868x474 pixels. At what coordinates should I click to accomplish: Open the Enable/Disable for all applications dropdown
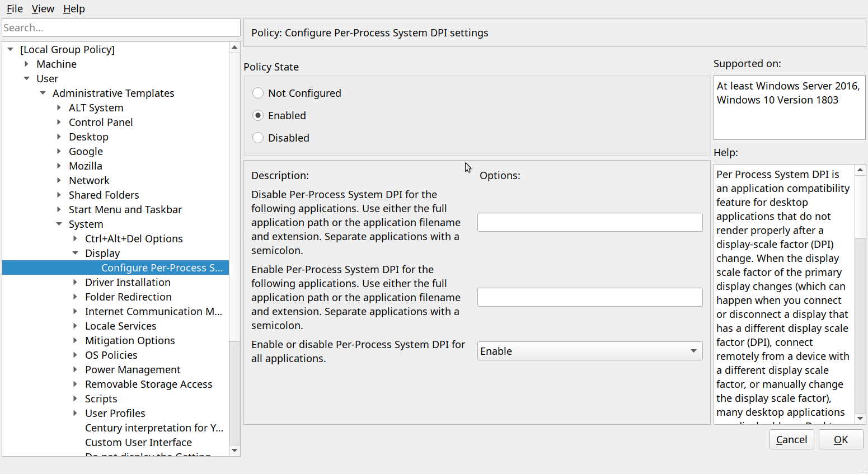pyautogui.click(x=590, y=351)
